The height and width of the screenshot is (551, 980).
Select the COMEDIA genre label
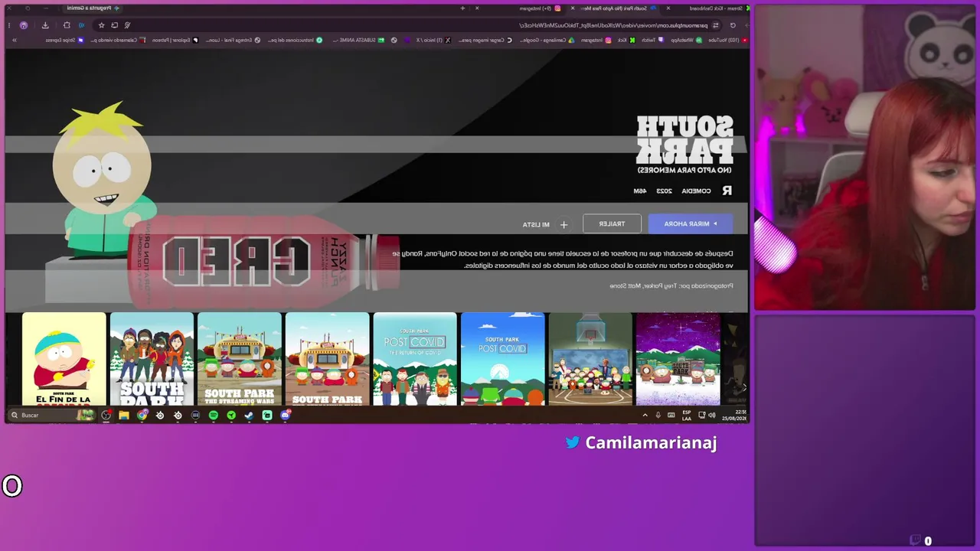point(696,191)
